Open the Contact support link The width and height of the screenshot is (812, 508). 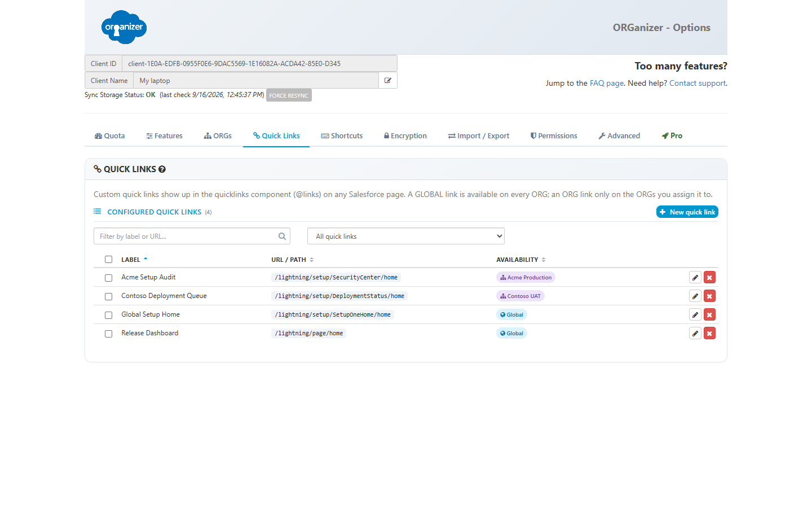tap(698, 83)
